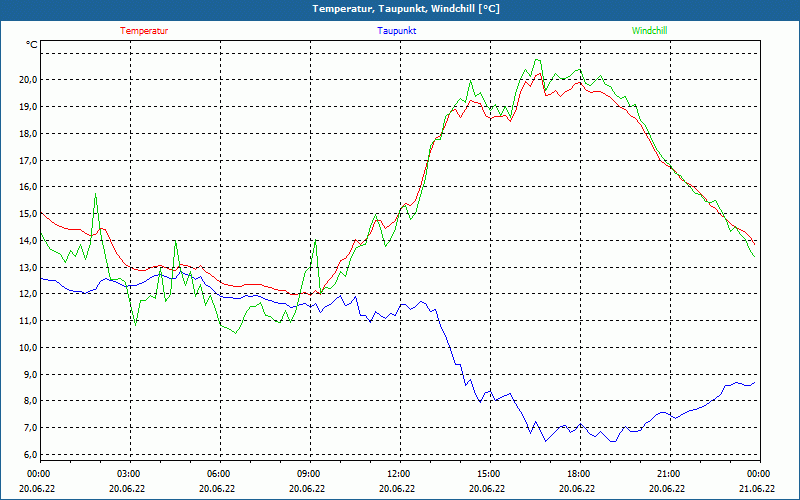
Task: Click the 6,0 y-axis value
Action: click(30, 454)
